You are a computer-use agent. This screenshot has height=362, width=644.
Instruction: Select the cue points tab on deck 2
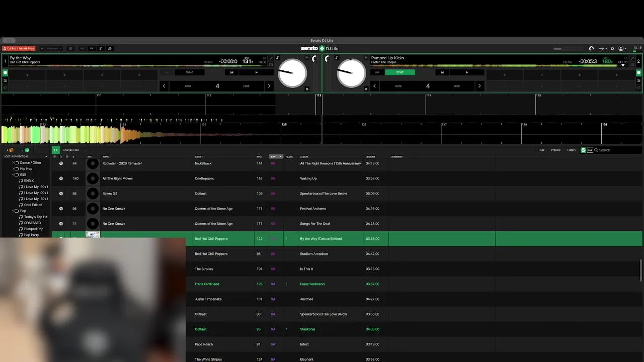click(639, 73)
